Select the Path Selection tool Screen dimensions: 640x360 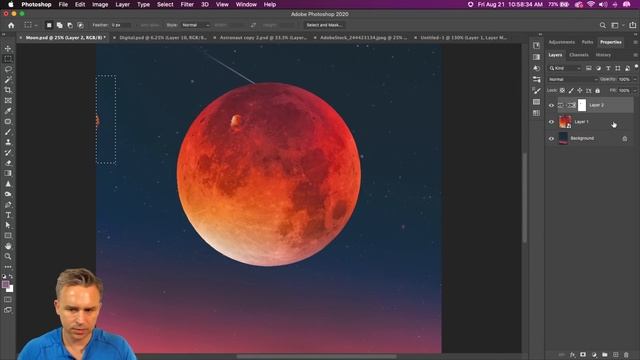point(8,225)
